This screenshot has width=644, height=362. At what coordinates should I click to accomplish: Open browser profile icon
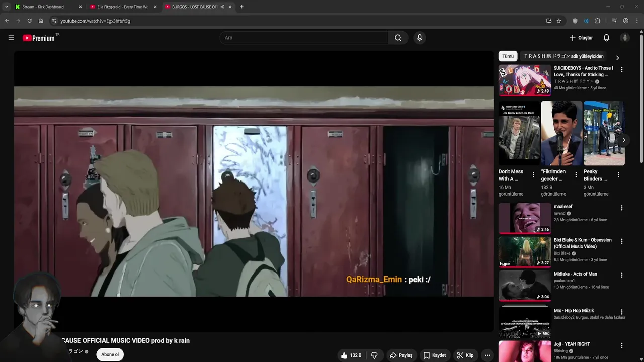[626, 21]
